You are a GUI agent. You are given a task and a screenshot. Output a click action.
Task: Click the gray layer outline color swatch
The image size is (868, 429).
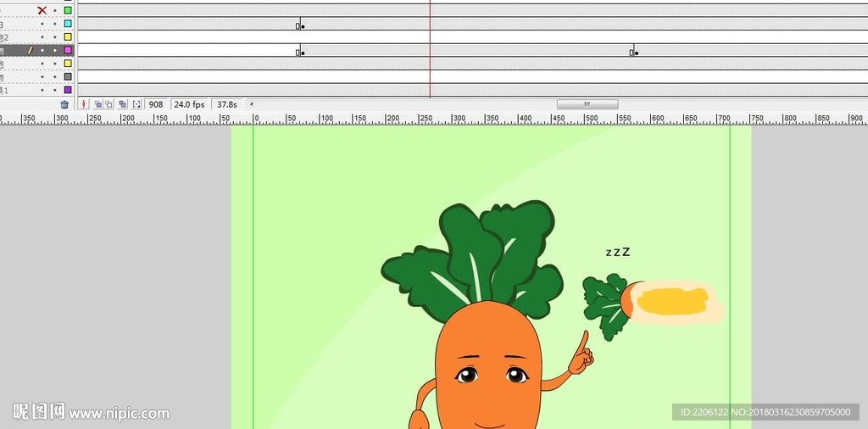(x=68, y=77)
